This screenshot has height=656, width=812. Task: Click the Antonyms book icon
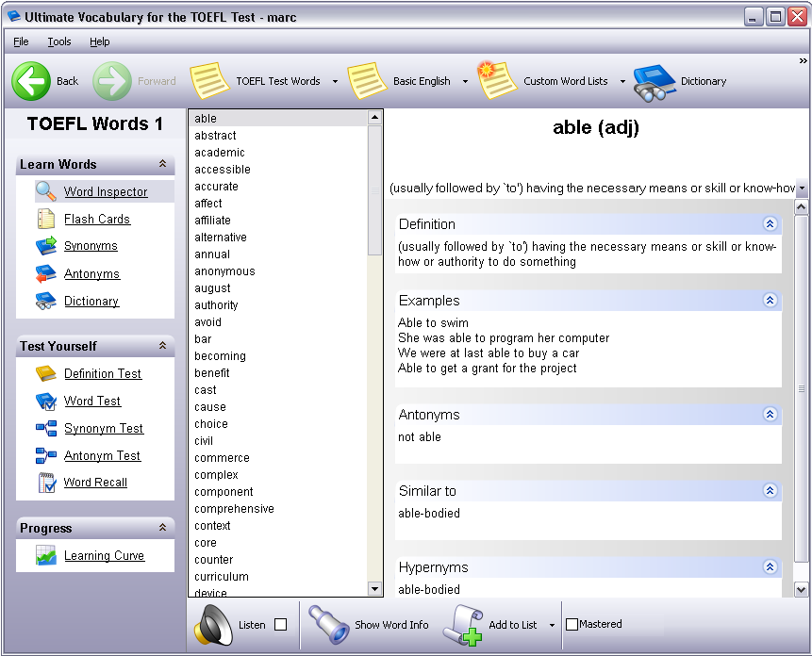[46, 273]
